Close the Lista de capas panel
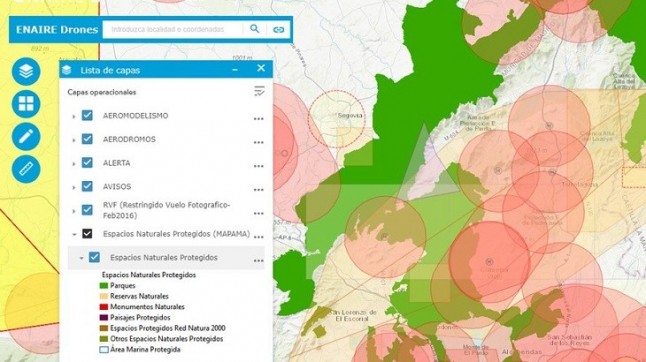646x362 pixels. pyautogui.click(x=261, y=68)
